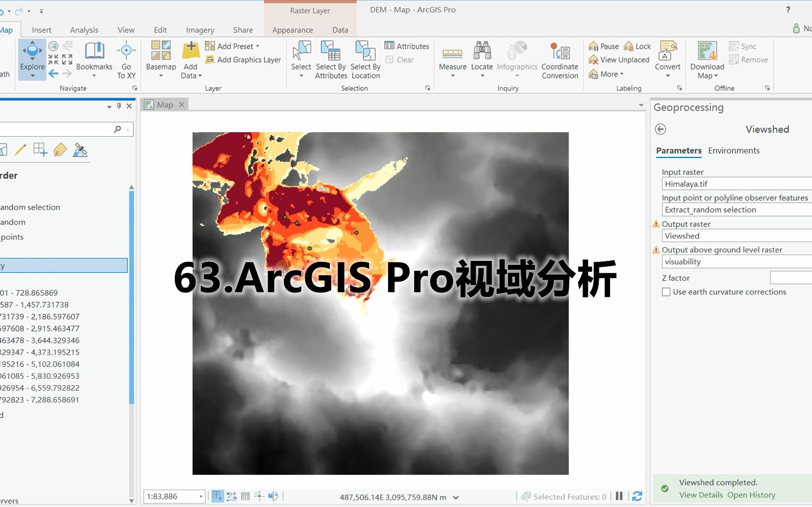Click the Locate binoculars tool
The width and height of the screenshot is (812, 507).
tap(482, 59)
